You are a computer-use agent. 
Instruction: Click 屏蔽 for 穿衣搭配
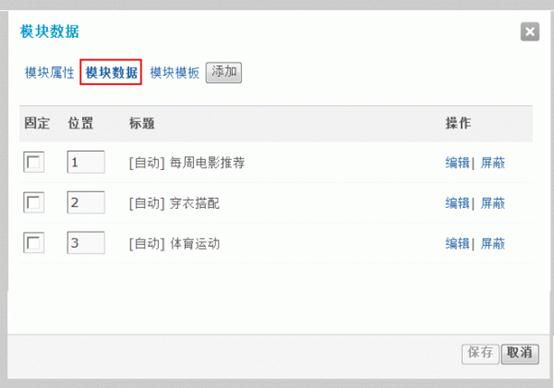pyautogui.click(x=493, y=203)
